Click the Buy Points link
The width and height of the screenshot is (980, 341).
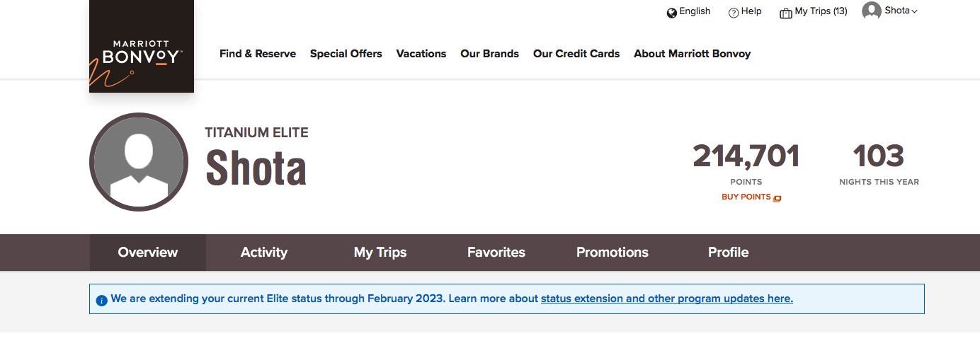(x=746, y=197)
